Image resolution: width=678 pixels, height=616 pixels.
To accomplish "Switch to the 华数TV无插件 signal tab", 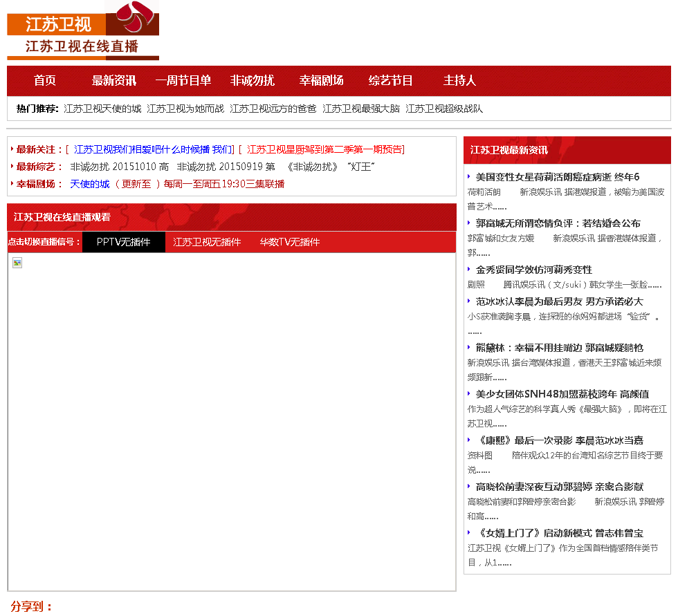I will pyautogui.click(x=290, y=242).
